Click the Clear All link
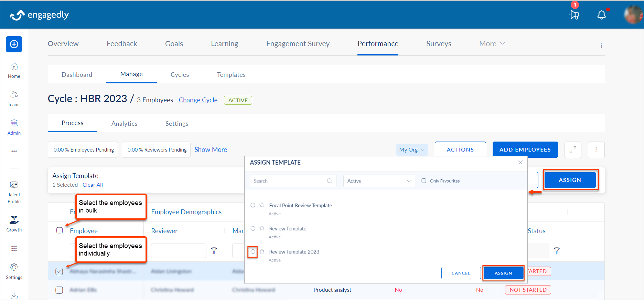Image resolution: width=644 pixels, height=300 pixels. 93,185
